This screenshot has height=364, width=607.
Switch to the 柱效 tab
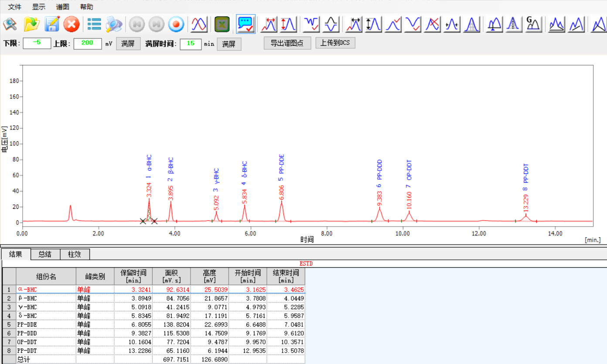(75, 254)
